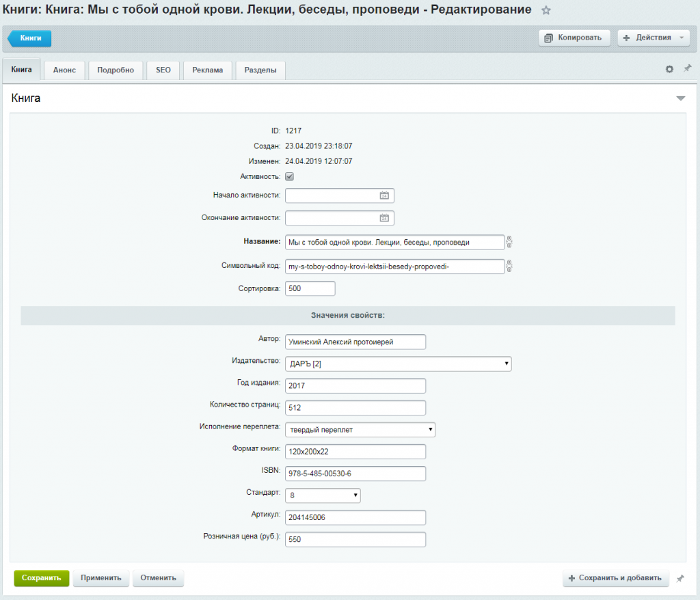Switch to the Анонс tab
The width and height of the screenshot is (700, 600).
[x=64, y=70]
